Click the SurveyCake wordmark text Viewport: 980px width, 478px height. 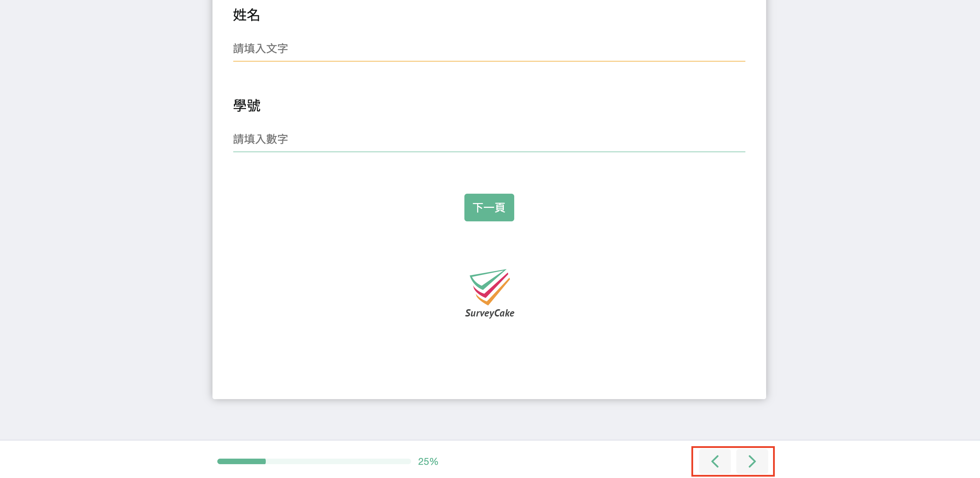click(489, 313)
